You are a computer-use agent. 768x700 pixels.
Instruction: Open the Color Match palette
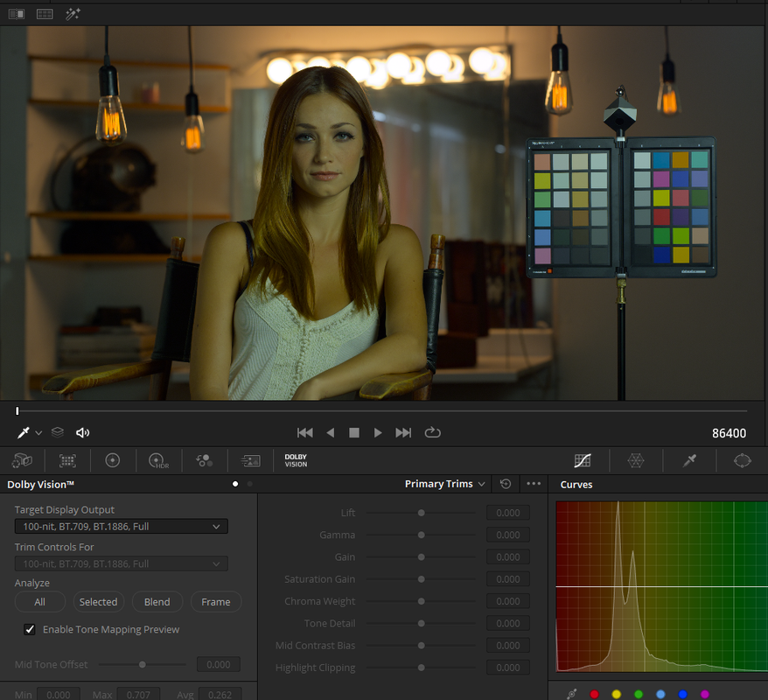point(67,460)
